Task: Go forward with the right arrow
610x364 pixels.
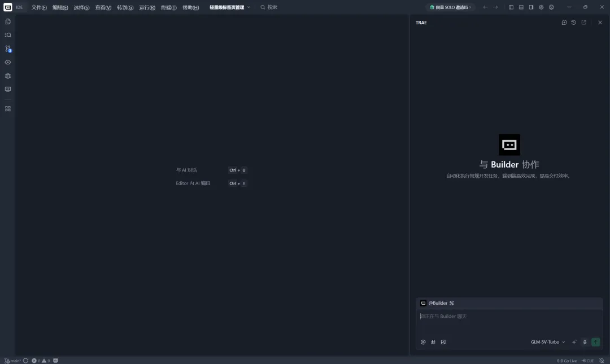Action: click(495, 7)
